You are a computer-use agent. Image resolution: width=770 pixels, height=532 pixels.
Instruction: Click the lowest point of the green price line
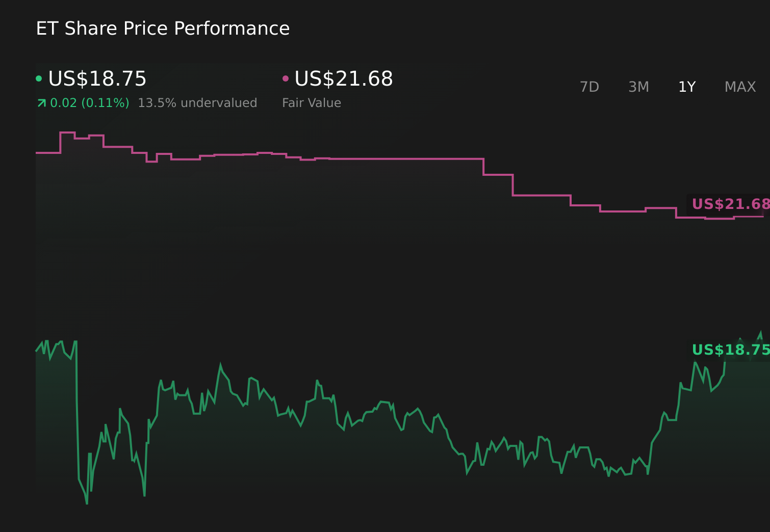[x=87, y=503]
